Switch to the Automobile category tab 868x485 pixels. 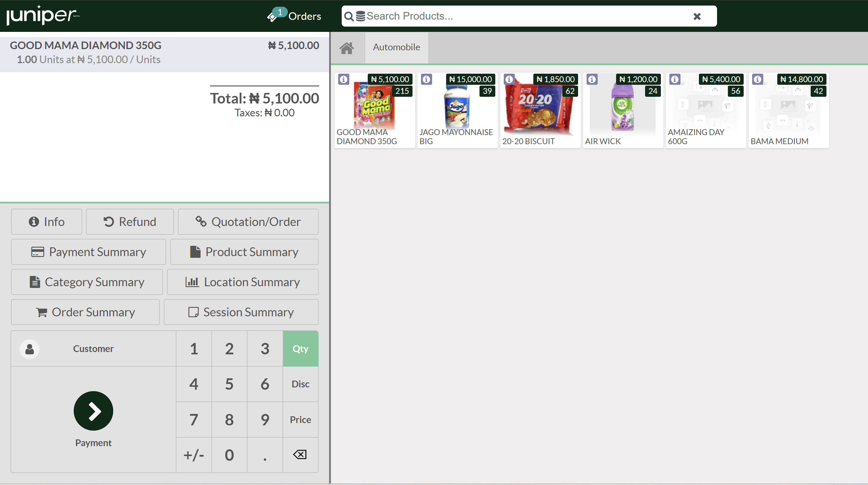[396, 47]
